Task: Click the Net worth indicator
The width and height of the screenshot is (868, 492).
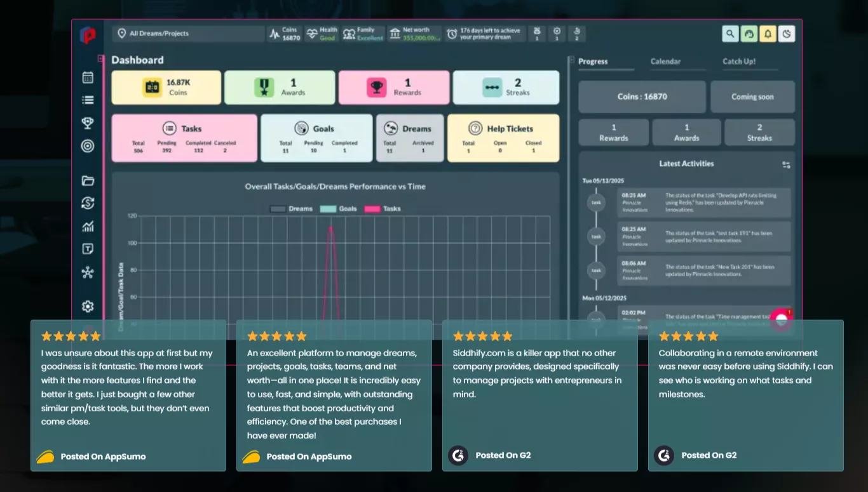Action: (x=415, y=34)
